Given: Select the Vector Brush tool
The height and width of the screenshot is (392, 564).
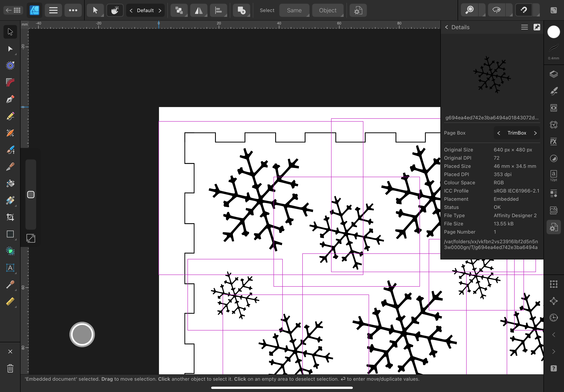Looking at the screenshot, I should tap(10, 133).
